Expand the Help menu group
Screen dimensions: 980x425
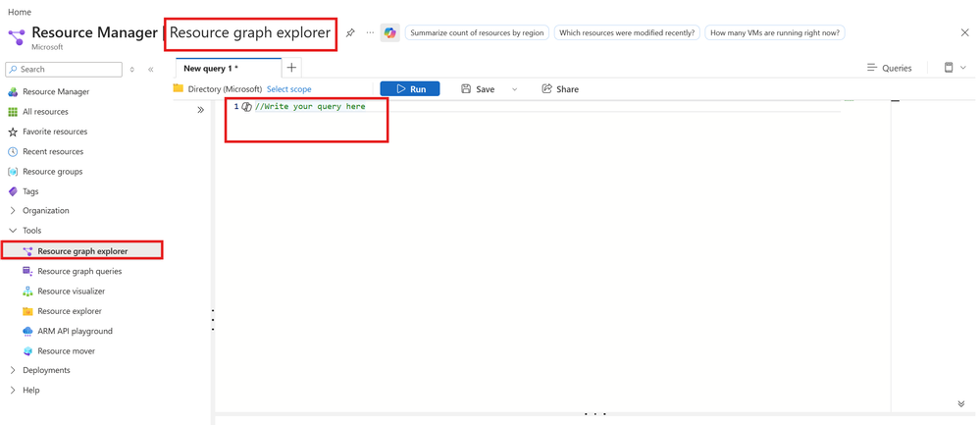coord(13,391)
